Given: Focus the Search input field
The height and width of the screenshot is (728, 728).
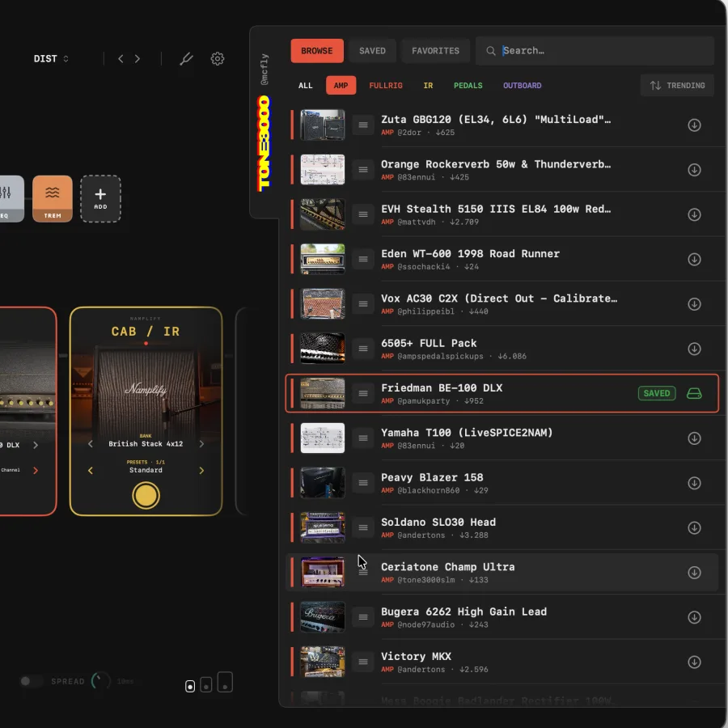Looking at the screenshot, I should tap(595, 51).
